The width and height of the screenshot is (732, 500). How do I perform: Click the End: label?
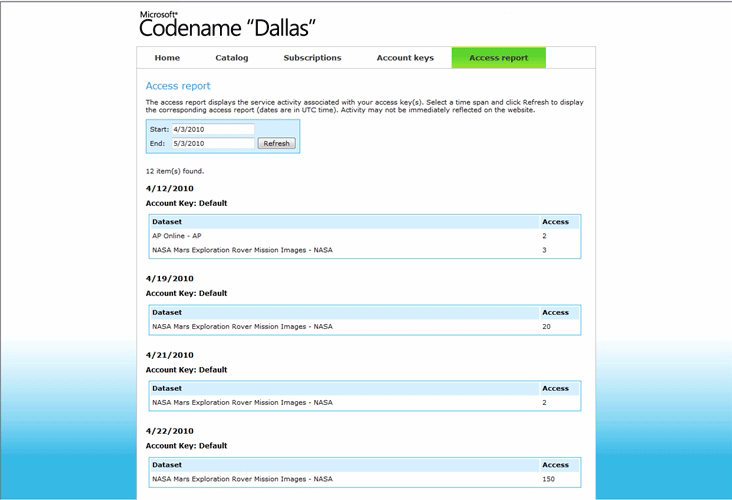157,143
